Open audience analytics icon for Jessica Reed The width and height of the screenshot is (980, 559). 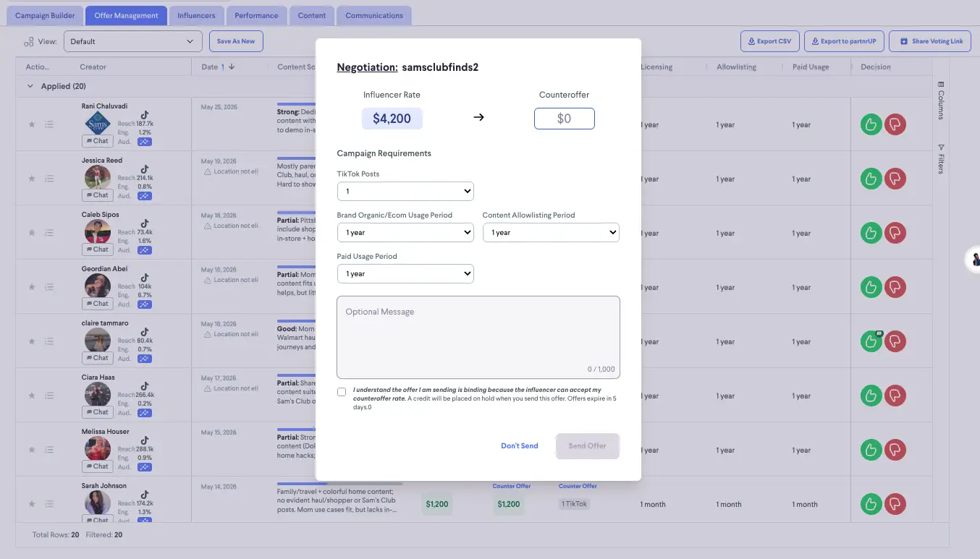[145, 196]
